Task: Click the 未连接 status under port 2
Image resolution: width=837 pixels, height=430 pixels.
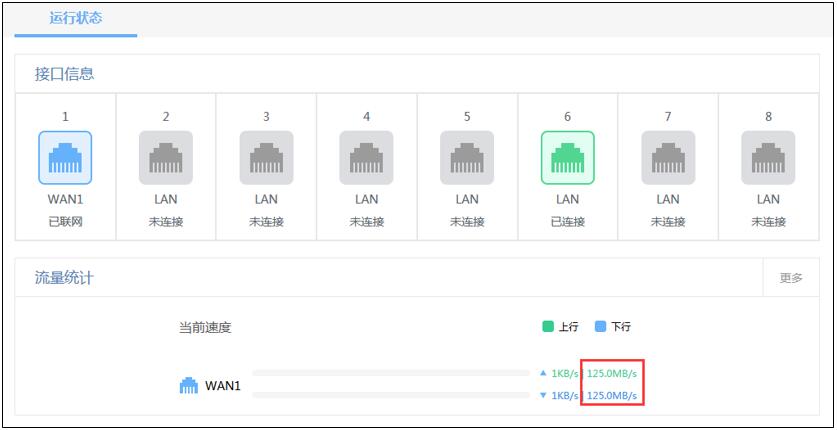Action: coord(166,222)
